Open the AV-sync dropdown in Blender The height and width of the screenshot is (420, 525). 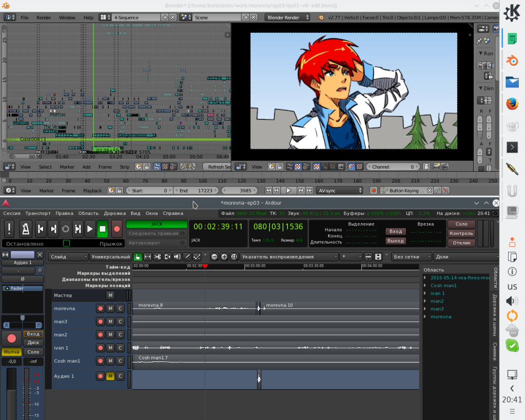[339, 191]
